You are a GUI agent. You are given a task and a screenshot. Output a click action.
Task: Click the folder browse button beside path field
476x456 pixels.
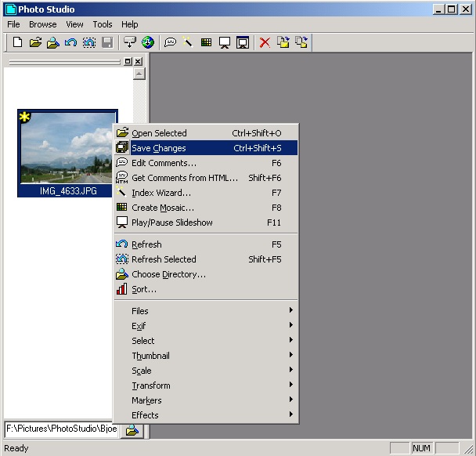(x=132, y=430)
